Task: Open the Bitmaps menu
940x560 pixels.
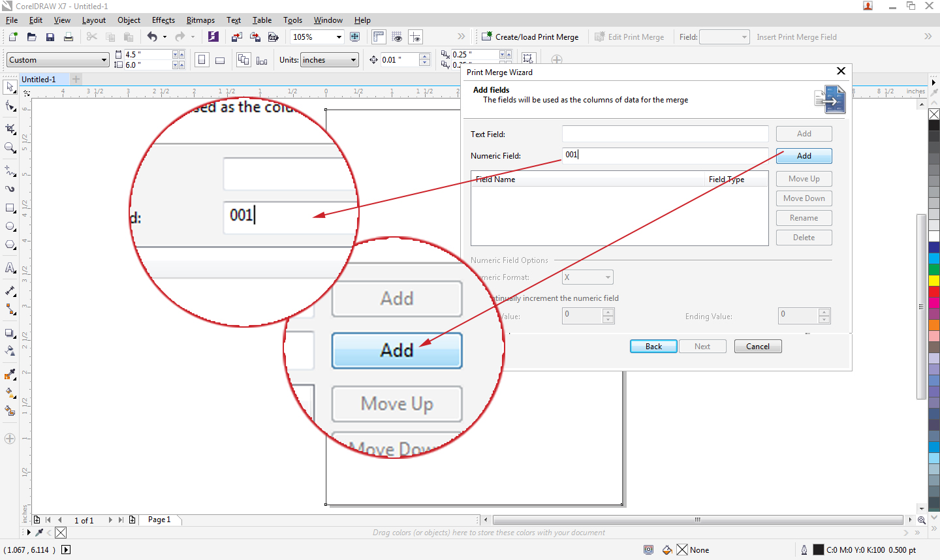Action: [x=200, y=20]
